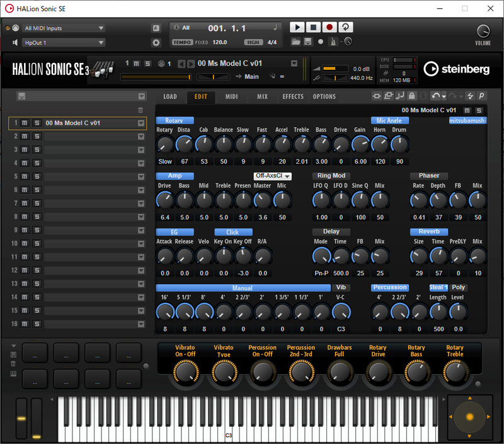Click the save MIDI file disk icon
Screen dimensions: 504x444
(x=308, y=42)
